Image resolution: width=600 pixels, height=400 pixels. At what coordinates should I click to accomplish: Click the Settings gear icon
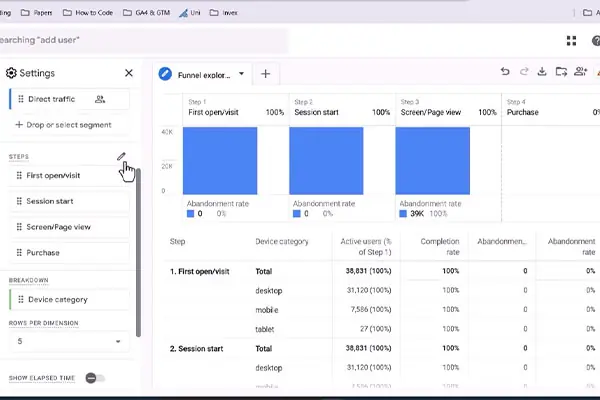(x=11, y=73)
